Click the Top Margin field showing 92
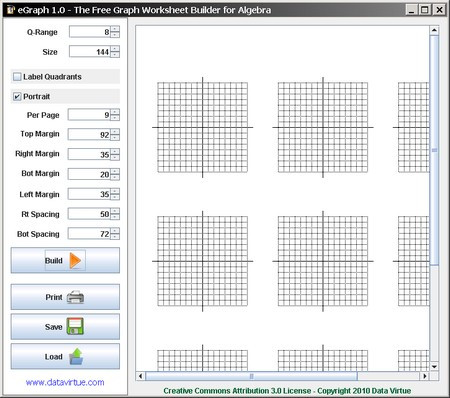Viewport: 450px width, 398px height. point(89,134)
